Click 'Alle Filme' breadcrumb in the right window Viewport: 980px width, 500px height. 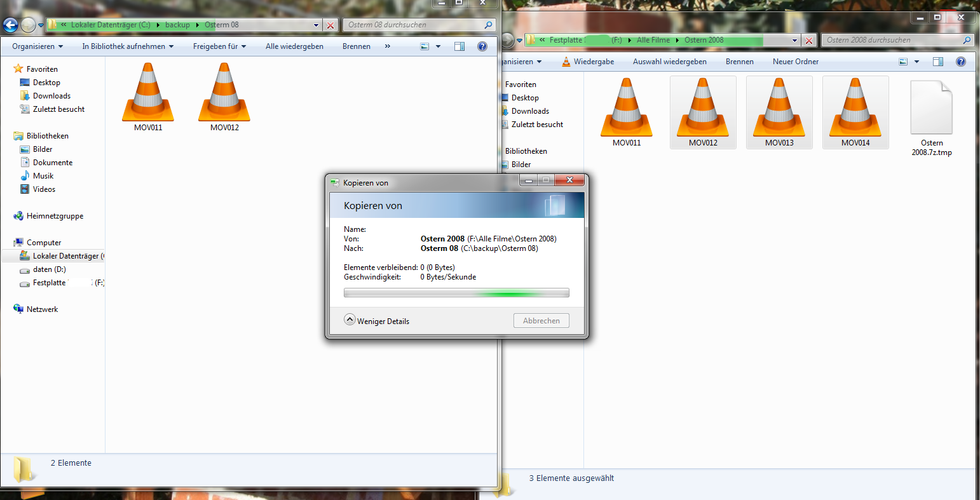653,40
